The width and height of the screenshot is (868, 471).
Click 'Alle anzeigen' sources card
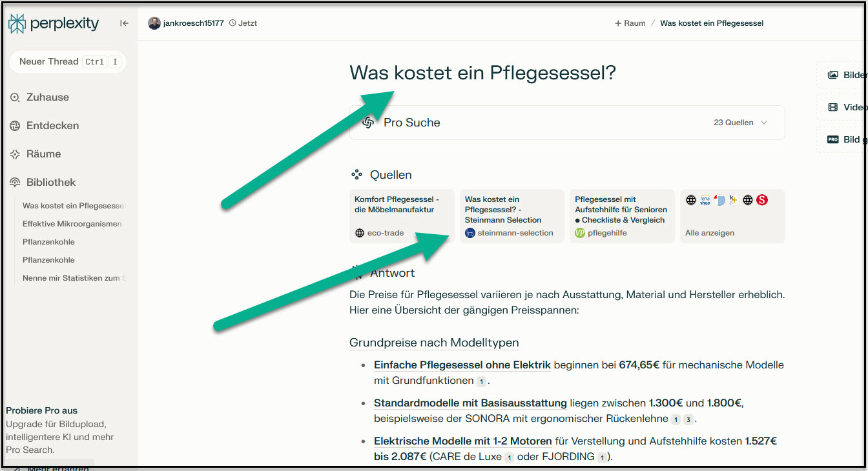pyautogui.click(x=732, y=216)
